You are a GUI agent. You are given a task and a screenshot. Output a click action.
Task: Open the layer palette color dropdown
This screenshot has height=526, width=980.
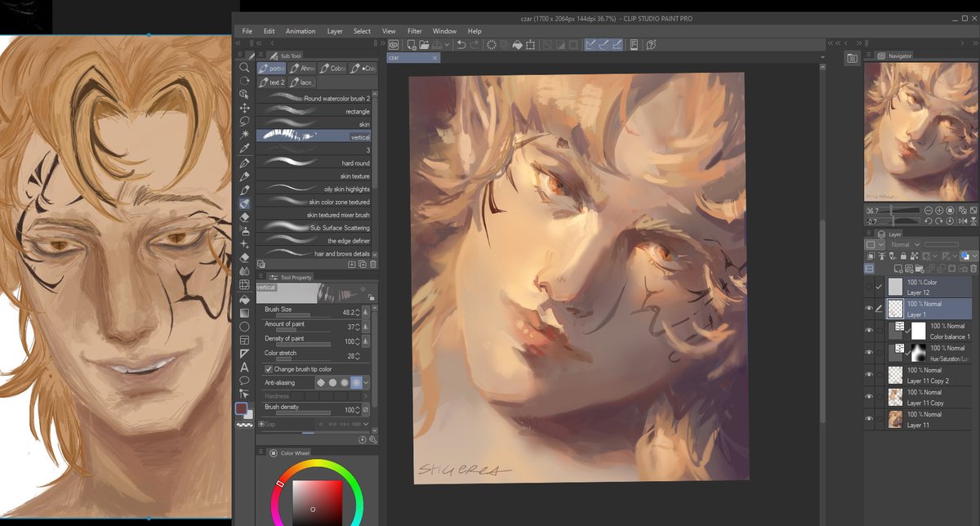(874, 244)
